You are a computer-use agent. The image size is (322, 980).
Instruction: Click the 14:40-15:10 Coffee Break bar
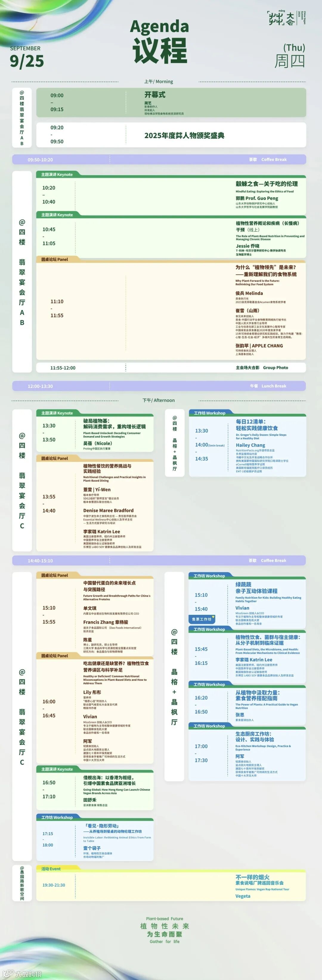click(159, 560)
